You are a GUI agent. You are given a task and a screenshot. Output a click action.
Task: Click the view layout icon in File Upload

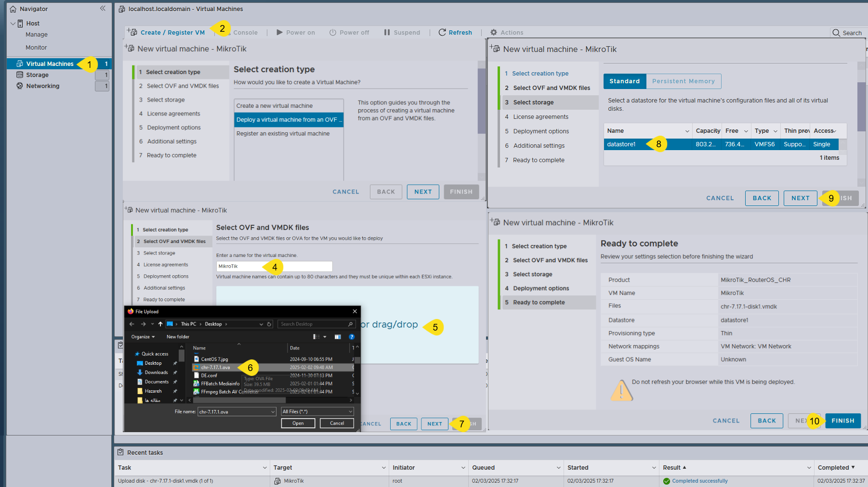(316, 337)
